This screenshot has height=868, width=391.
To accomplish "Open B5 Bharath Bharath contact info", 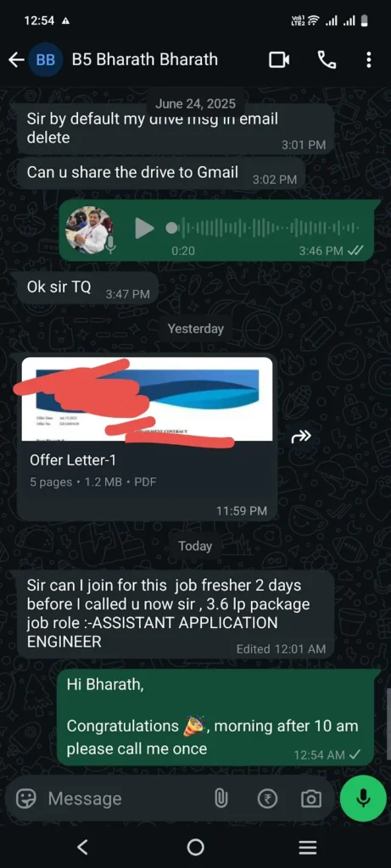I will click(145, 60).
